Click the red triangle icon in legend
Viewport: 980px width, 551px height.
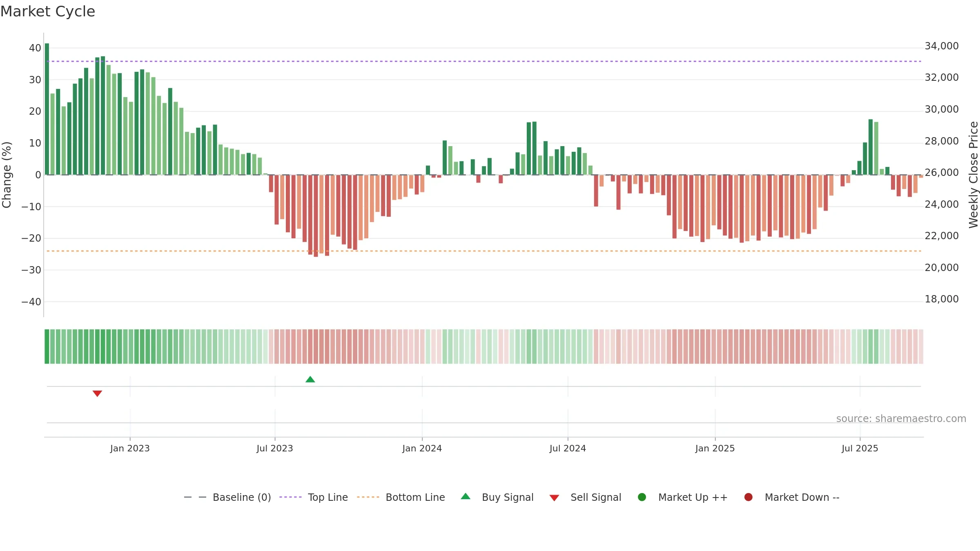[x=554, y=498]
